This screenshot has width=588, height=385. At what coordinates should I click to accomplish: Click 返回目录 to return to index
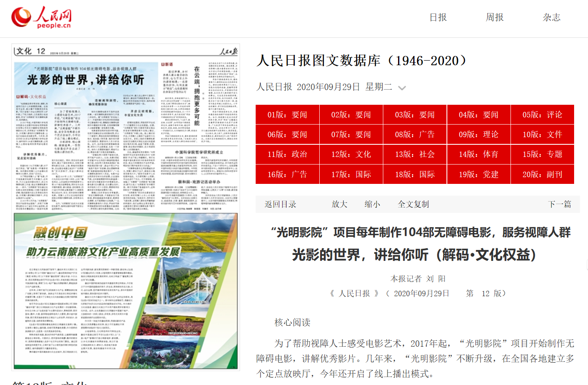point(281,204)
